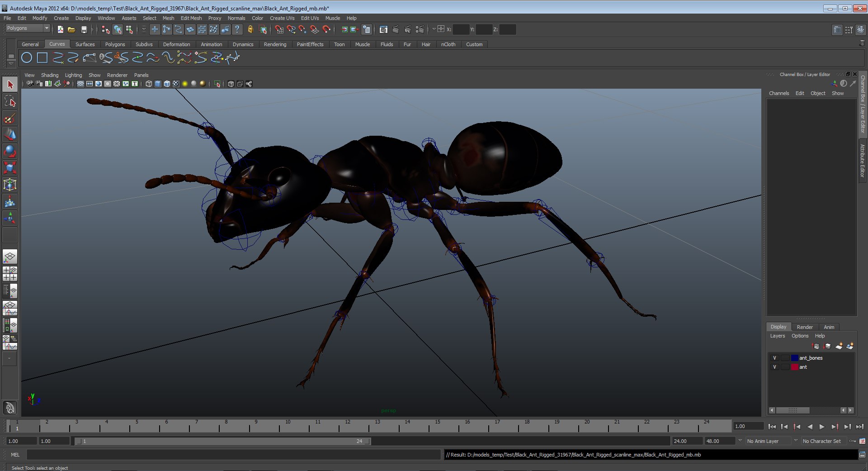This screenshot has height=471, width=868.
Task: Open the selection mask dropdown arrow
Action: tap(144, 29)
